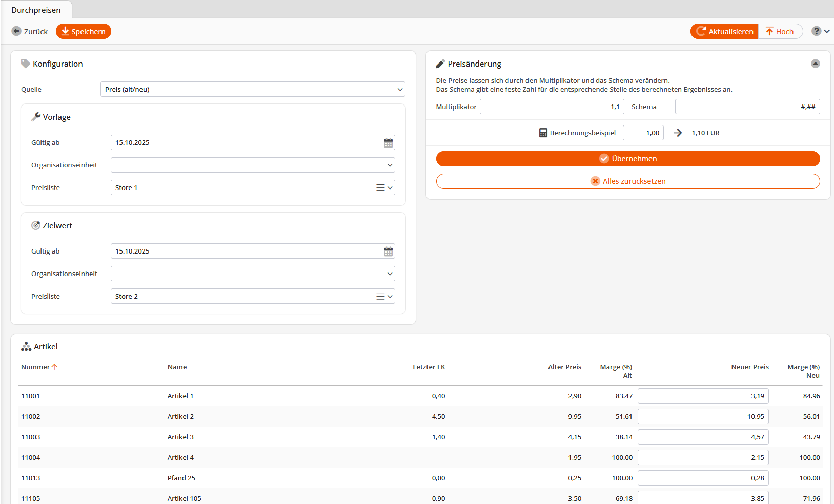This screenshot has width=834, height=504.
Task: Collapse the Preisänderung panel
Action: (815, 64)
